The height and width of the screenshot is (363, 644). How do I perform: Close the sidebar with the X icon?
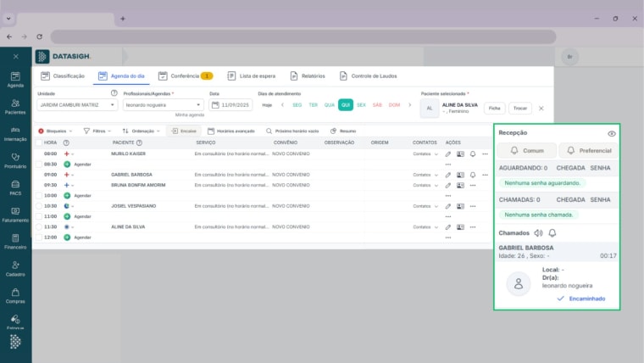[x=15, y=56]
